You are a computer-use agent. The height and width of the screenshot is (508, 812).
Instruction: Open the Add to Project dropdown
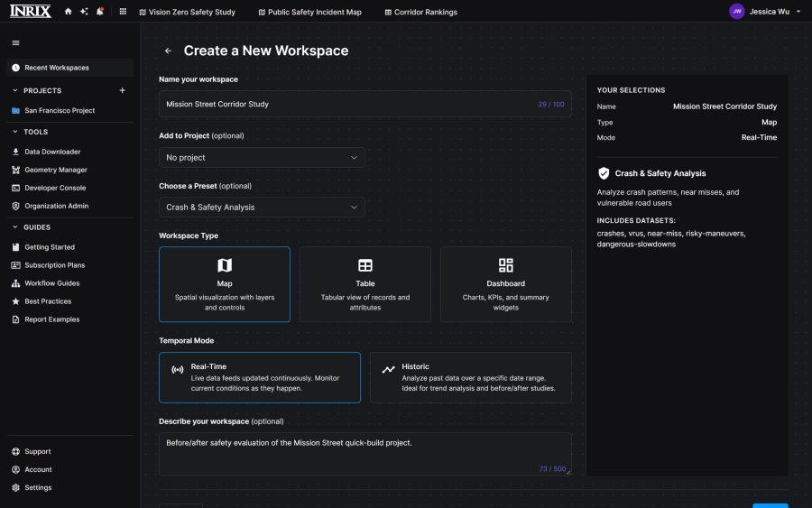point(262,157)
